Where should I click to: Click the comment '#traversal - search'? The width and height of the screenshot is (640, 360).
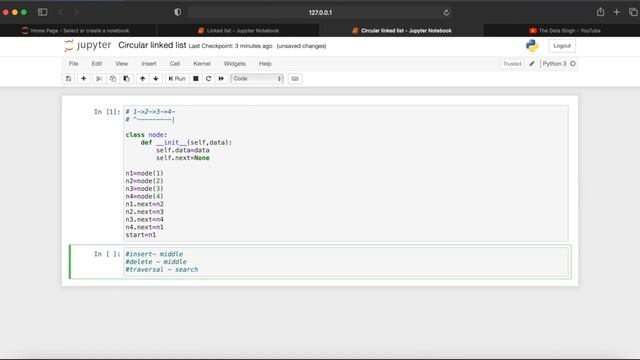tap(162, 269)
